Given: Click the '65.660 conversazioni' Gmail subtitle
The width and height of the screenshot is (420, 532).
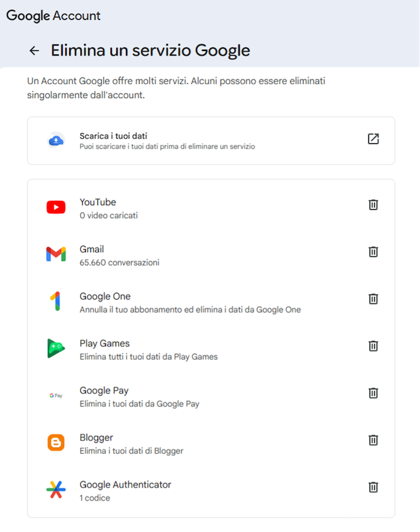Looking at the screenshot, I should click(119, 263).
